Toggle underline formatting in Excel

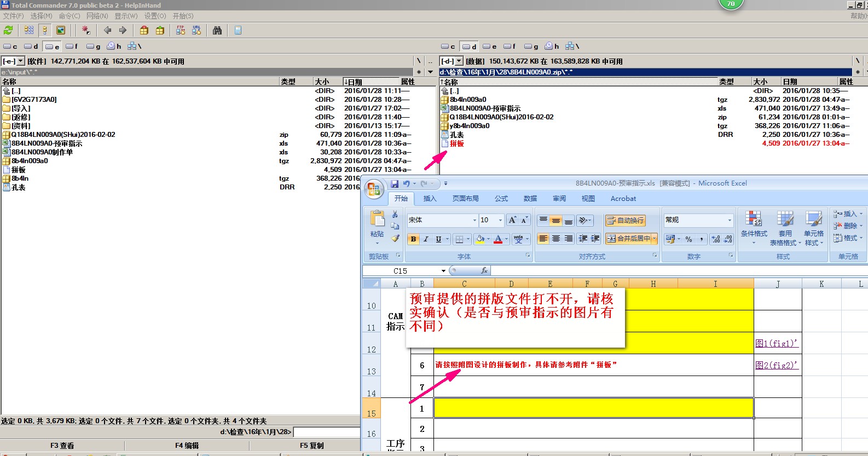pos(438,239)
